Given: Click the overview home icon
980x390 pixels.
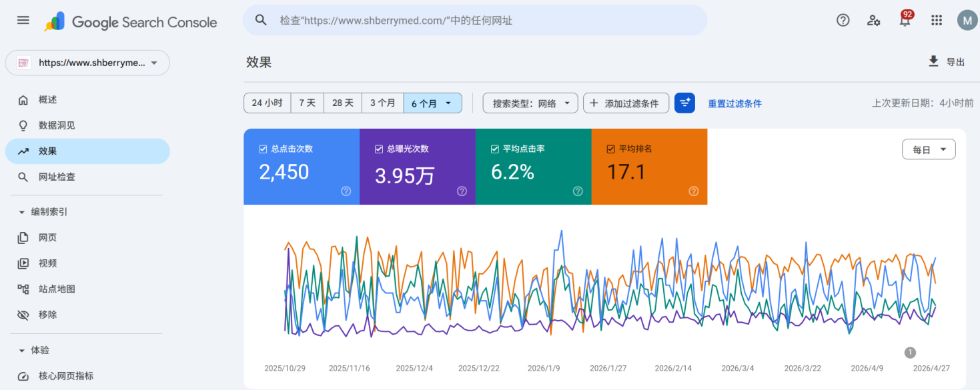Looking at the screenshot, I should [23, 100].
